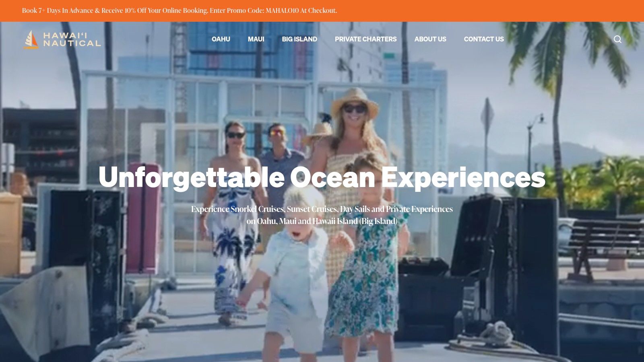Click the Hawaii Island (Big Island) subheading line
Image resolution: width=644 pixels, height=362 pixels.
click(322, 221)
